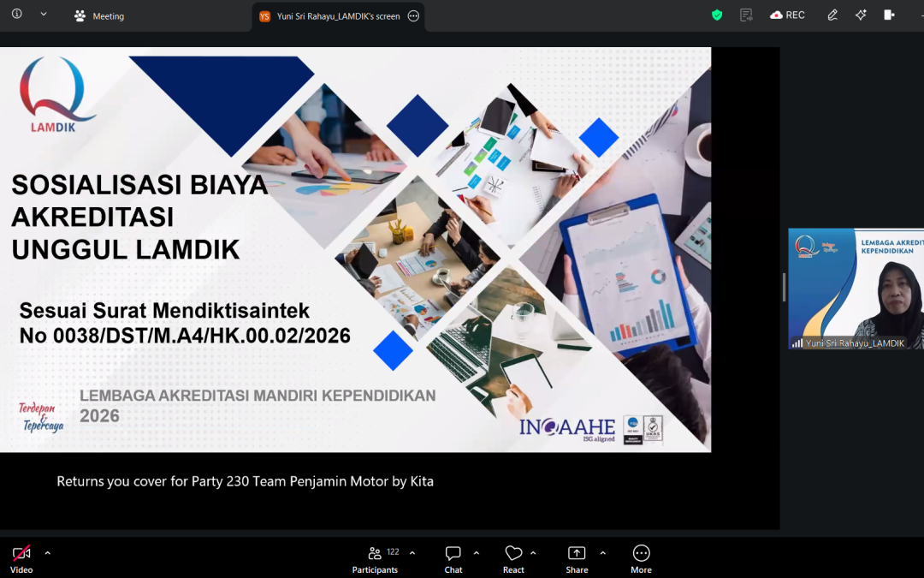Screen dimensions: 924x578
Task: Open more options on the shared screen tab
Action: 414,16
